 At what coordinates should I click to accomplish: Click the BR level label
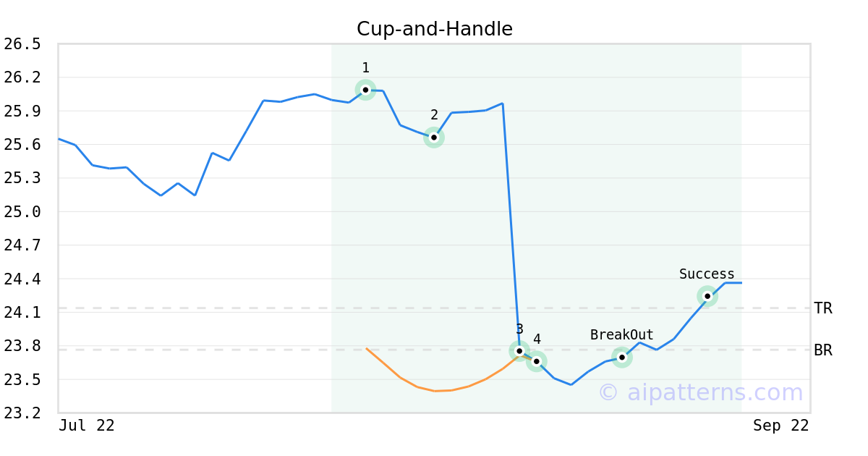tap(823, 350)
